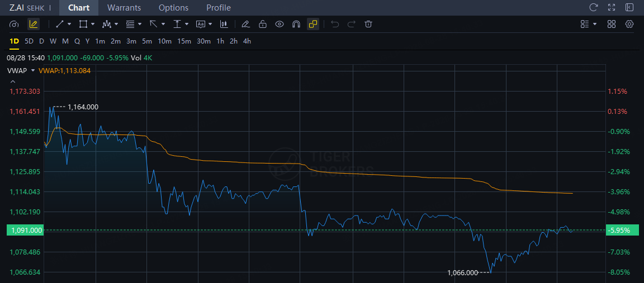This screenshot has width=644, height=283.
Task: Select the 10m interval
Action: tap(165, 41)
